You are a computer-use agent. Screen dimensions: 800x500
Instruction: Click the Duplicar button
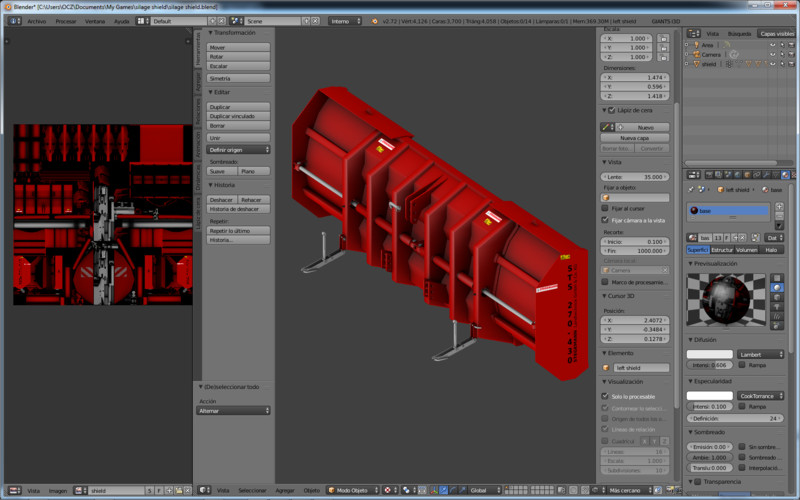click(x=239, y=106)
